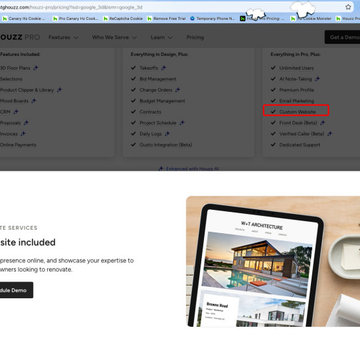Open the Canary Hz Cookie bookmark
The image size is (360, 360).
[23, 19]
